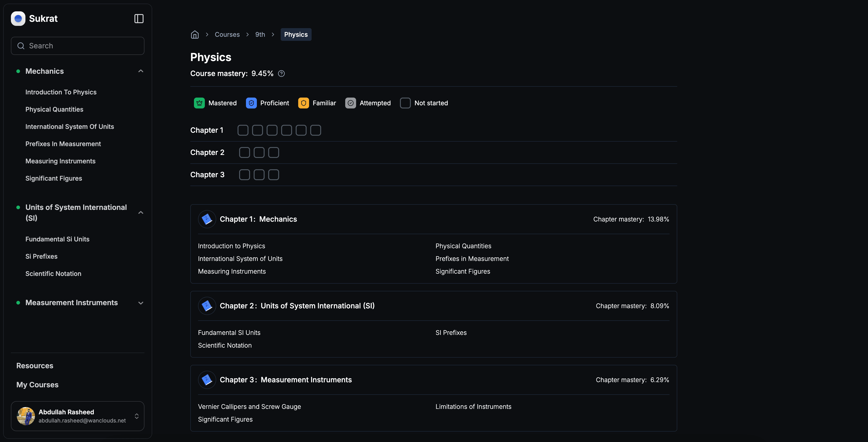Click the Sukrat logo icon
This screenshot has width=868, height=442.
(x=18, y=19)
